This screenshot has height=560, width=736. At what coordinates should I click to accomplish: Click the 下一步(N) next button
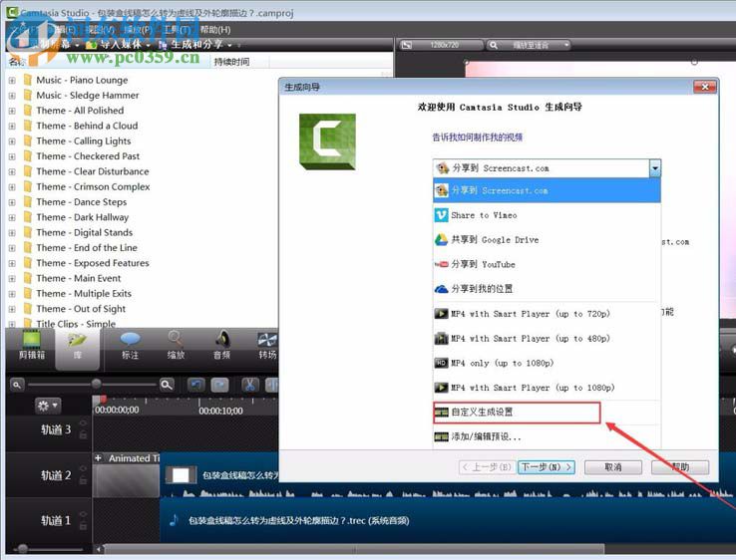(x=547, y=467)
